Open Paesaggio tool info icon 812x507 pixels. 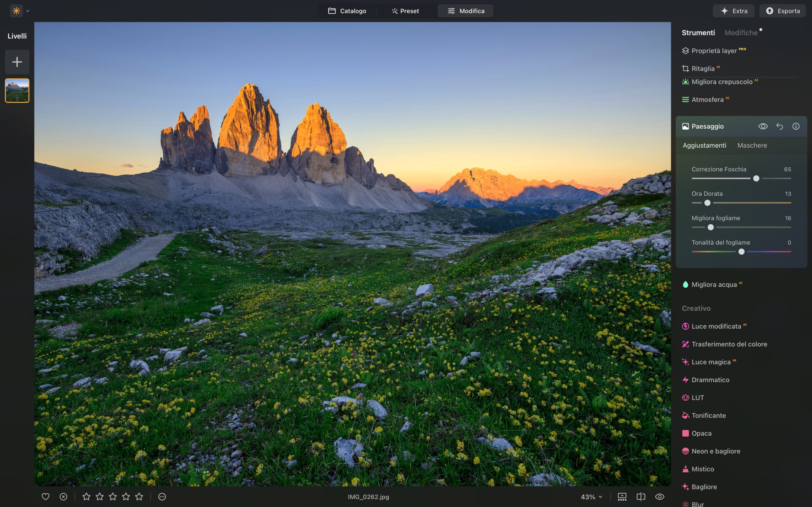pos(796,126)
